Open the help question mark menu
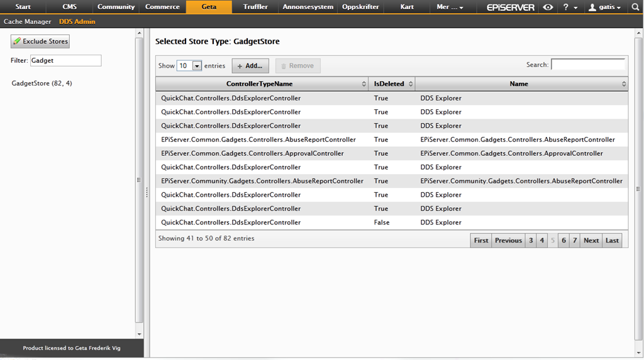Image resolution: width=644 pixels, height=360 pixels. [570, 7]
